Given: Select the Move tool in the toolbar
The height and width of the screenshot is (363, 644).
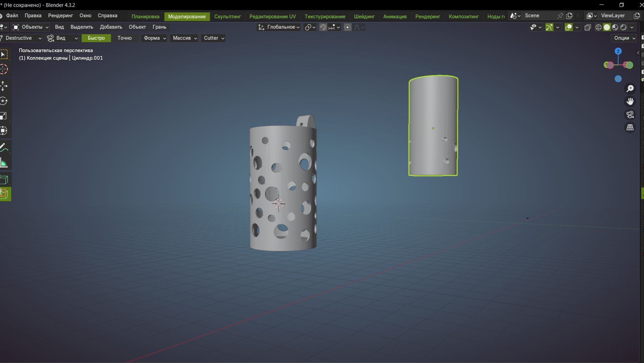Looking at the screenshot, I should pos(4,86).
